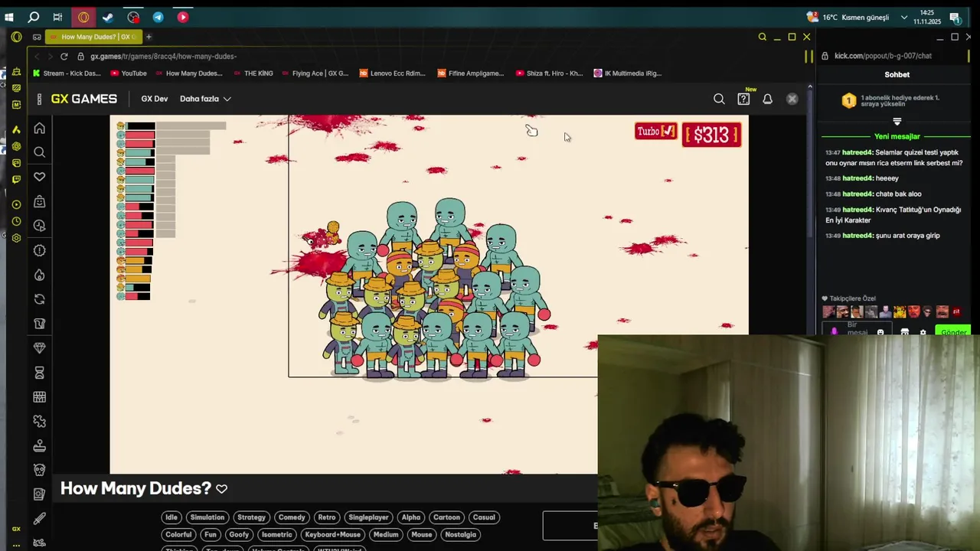Click the circular arrows refresh icon in sidebar
This screenshot has width=980, height=551.
pos(39,299)
